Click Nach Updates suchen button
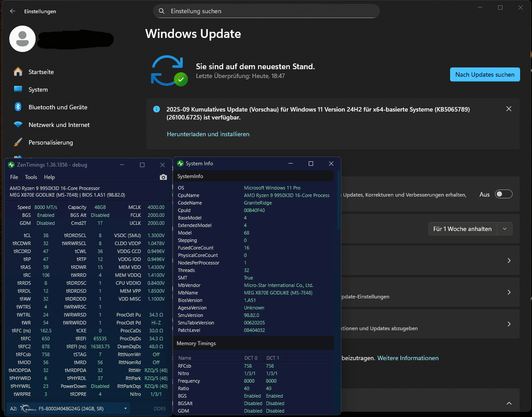532x417 pixels. point(485,74)
